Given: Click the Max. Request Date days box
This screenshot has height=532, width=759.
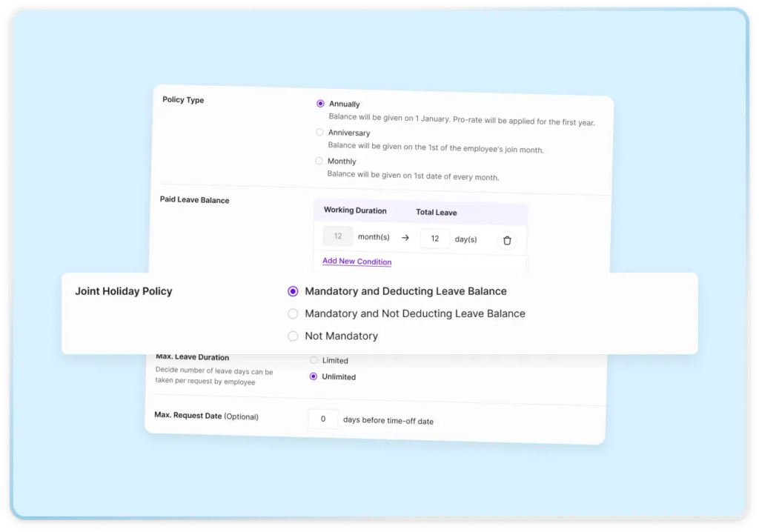Looking at the screenshot, I should [323, 419].
